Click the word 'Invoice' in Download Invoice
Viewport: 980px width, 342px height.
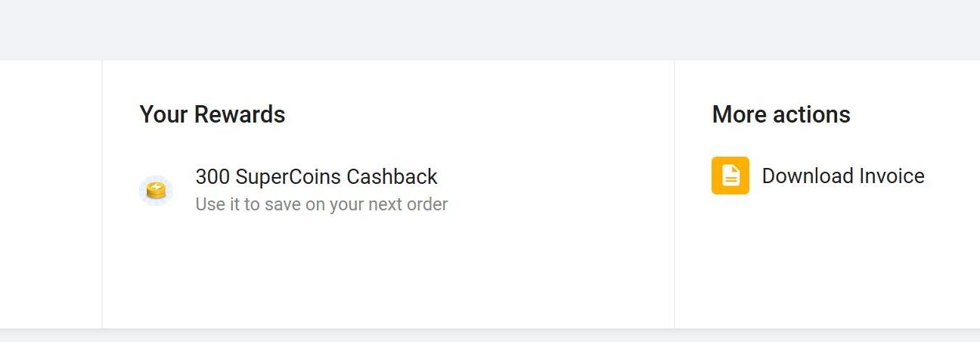pyautogui.click(x=885, y=176)
